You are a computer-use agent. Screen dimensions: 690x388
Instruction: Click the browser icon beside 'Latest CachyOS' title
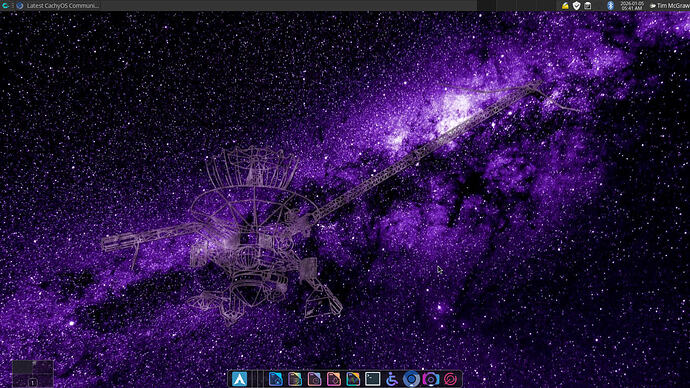coord(20,6)
